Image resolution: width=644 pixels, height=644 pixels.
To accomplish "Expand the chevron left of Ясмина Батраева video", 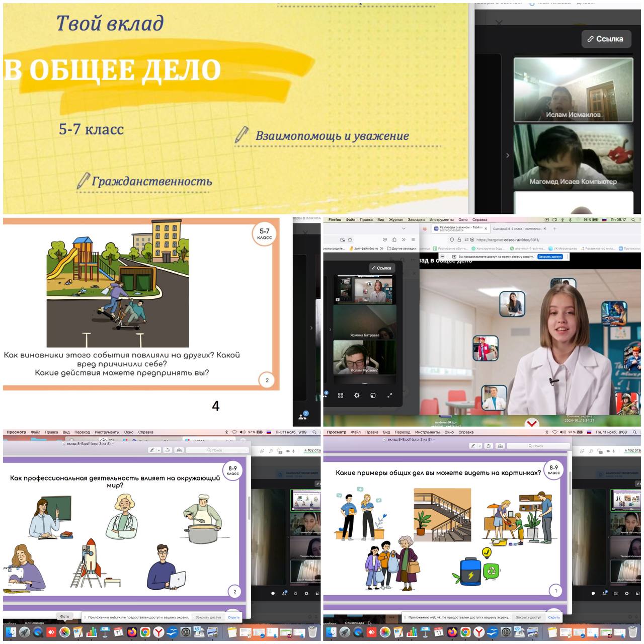I will (330, 329).
